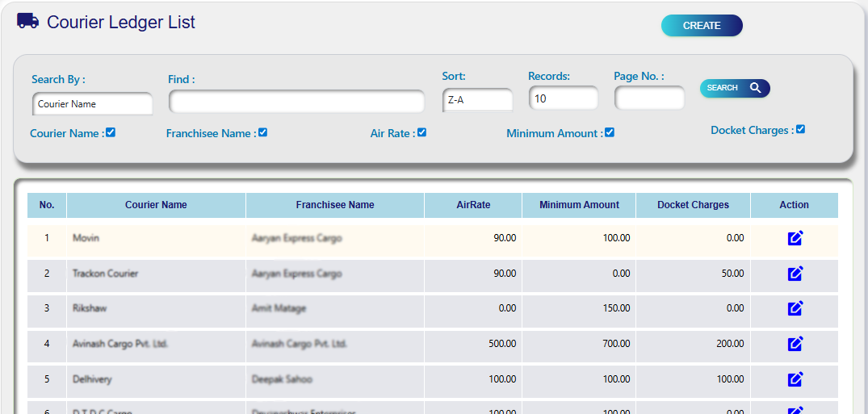Click edit icon for Trackon Courier row
Viewport: 868px width, 414px height.
pyautogui.click(x=795, y=274)
